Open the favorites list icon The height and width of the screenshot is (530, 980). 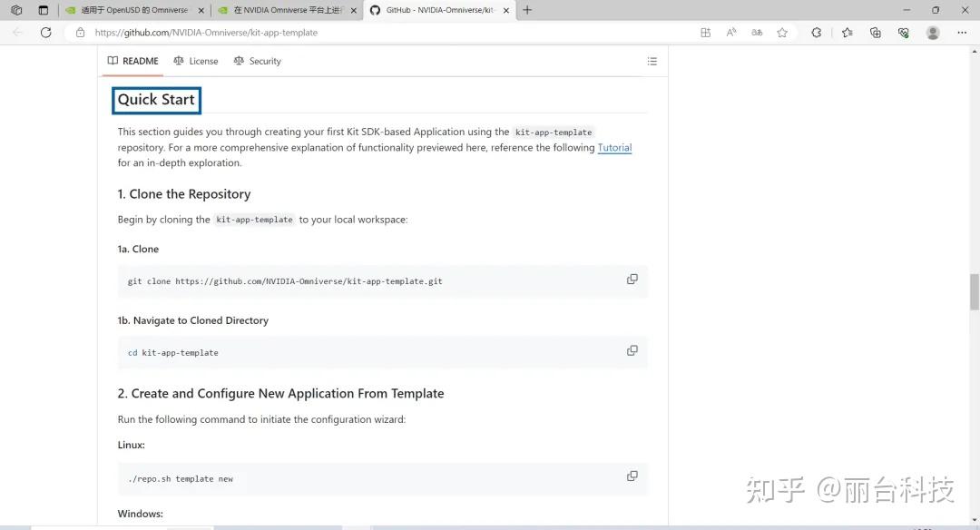(848, 33)
